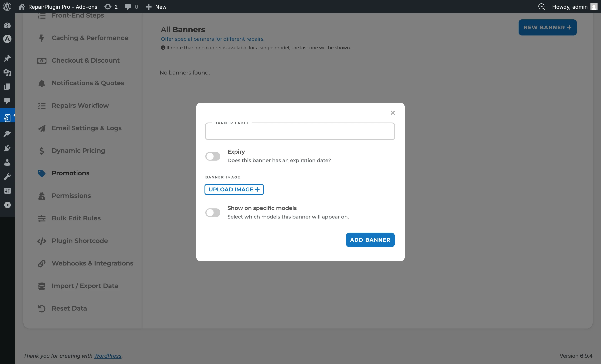The height and width of the screenshot is (364, 601).
Task: Open the WordPress logo menu
Action: point(7,7)
